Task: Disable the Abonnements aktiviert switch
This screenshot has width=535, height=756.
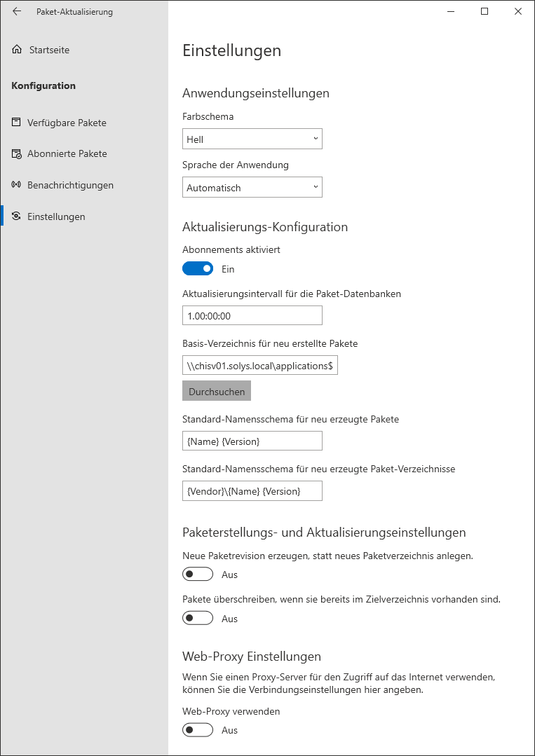Action: tap(198, 269)
